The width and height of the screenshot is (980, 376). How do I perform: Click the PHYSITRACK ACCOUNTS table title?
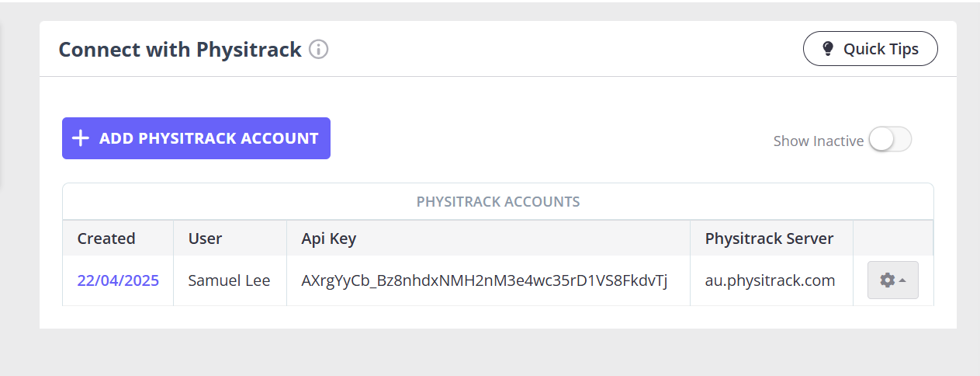click(498, 202)
